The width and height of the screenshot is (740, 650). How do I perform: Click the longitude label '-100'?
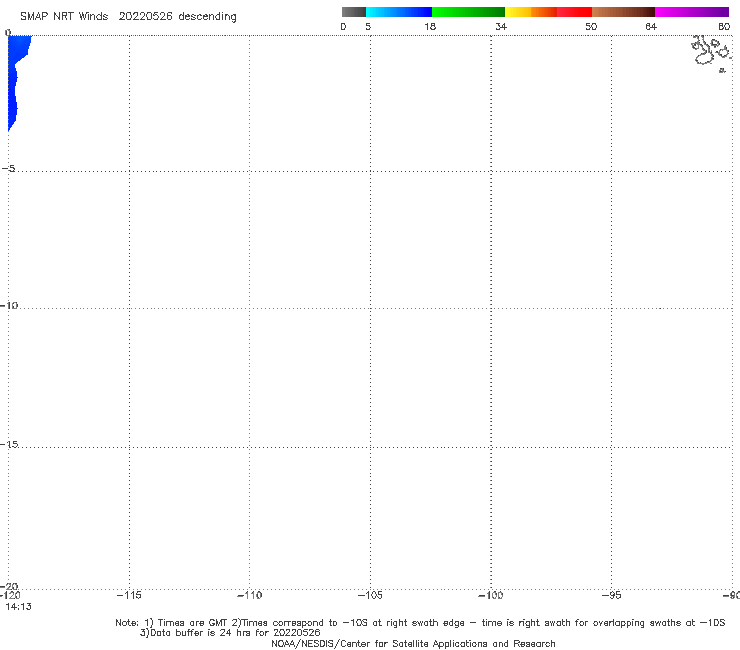(491, 595)
